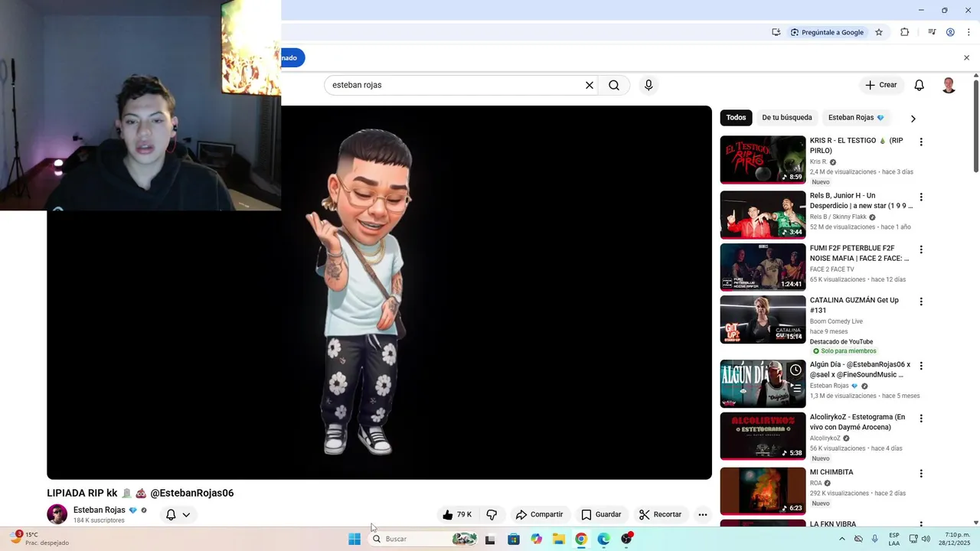
Task: Open options for AlcolirykoZ Estetograma video
Action: coord(921,419)
